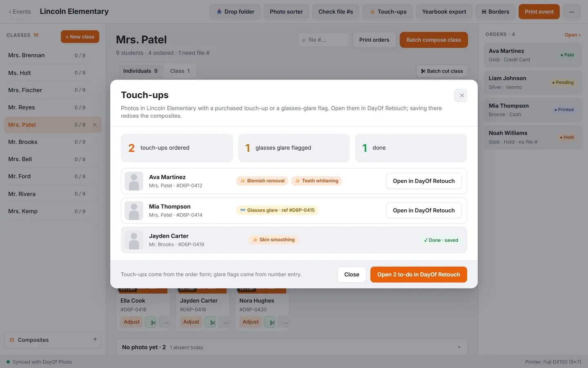Add a class with the New class button
This screenshot has height=368, width=588.
pos(80,36)
